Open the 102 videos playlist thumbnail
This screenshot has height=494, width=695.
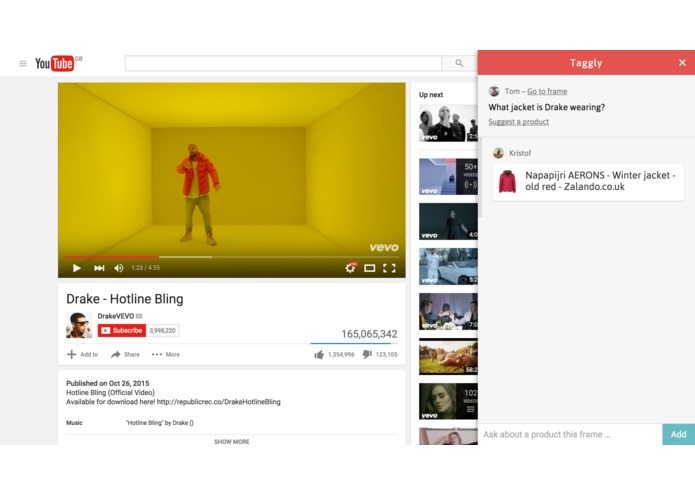coord(448,401)
